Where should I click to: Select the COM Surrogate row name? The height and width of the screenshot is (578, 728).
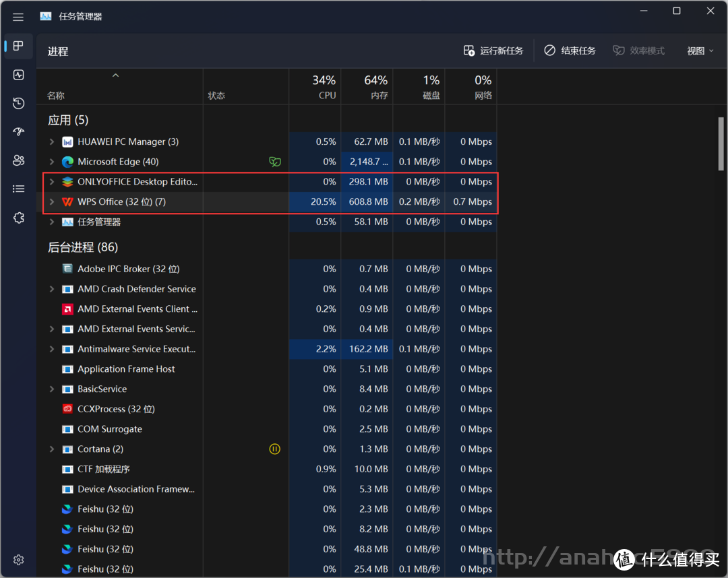pyautogui.click(x=110, y=429)
